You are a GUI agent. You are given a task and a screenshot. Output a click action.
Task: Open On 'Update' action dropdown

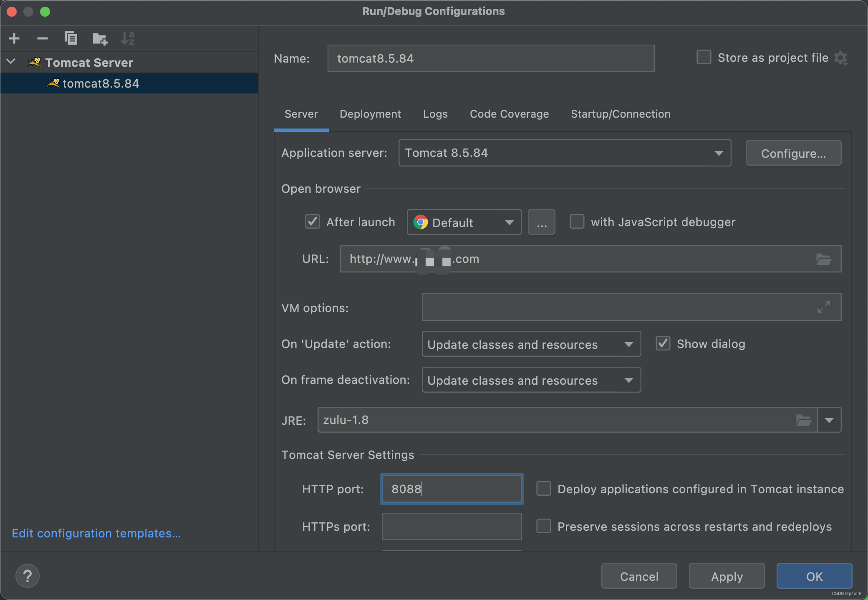tap(531, 344)
